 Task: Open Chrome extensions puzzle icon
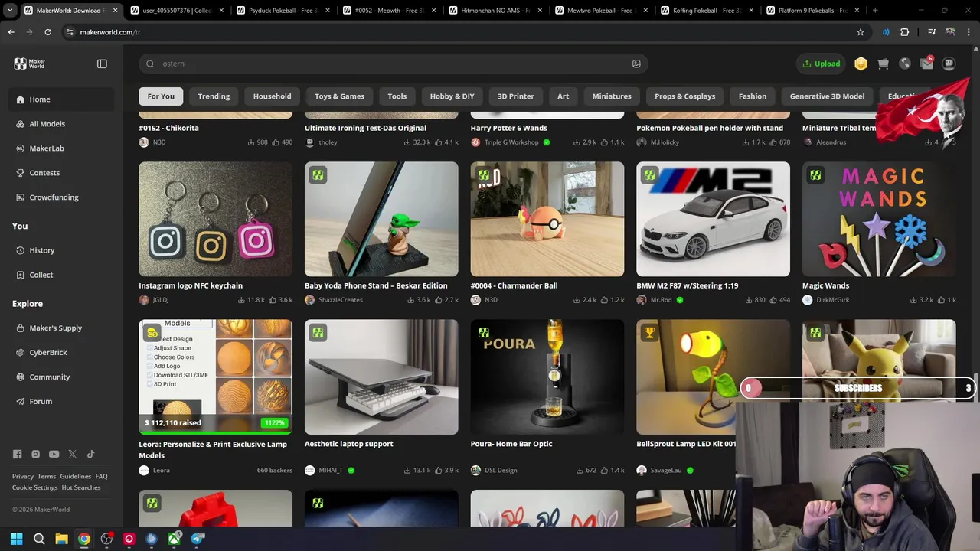pos(905,32)
